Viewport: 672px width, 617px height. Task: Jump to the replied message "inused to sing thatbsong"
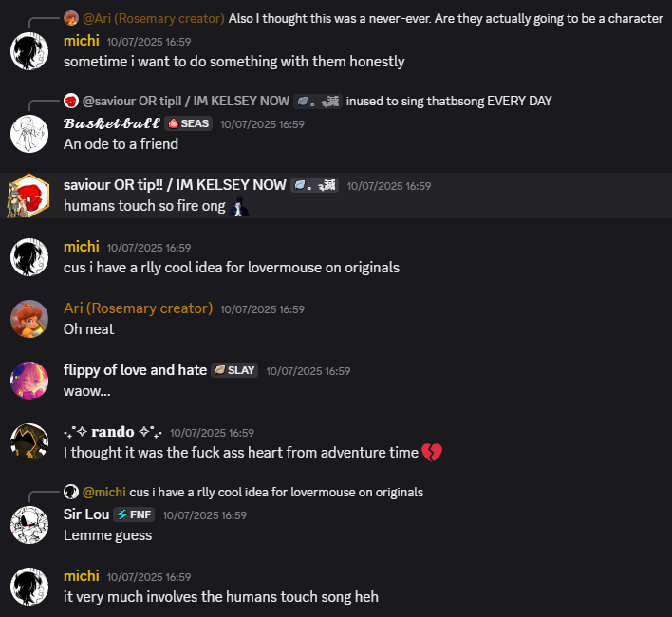(x=448, y=101)
